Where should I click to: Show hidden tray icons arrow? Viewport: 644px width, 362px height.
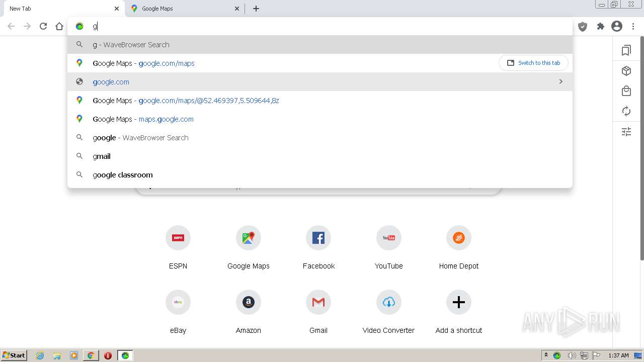pyautogui.click(x=546, y=355)
